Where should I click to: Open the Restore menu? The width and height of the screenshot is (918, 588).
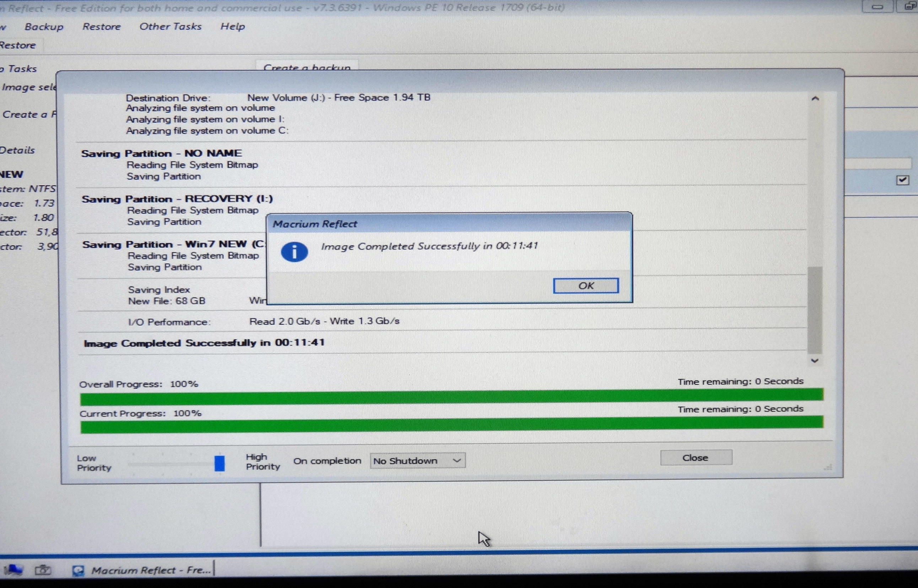pos(102,27)
